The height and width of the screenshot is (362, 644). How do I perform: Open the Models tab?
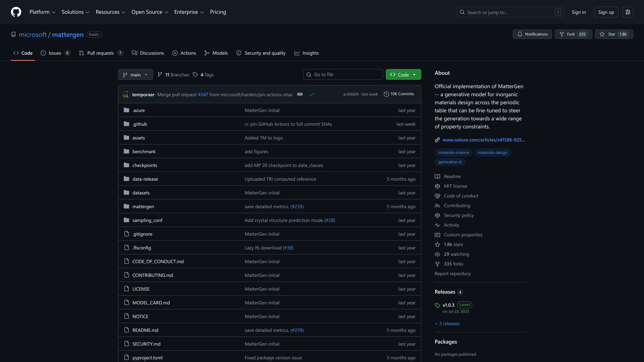[x=216, y=53]
